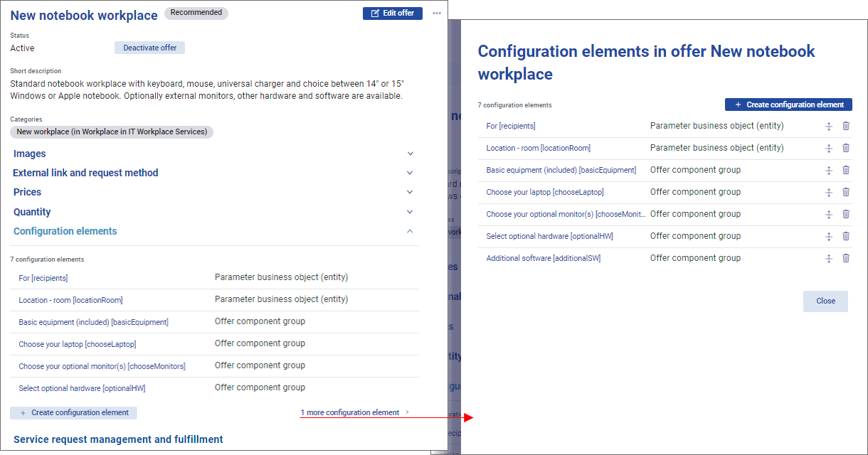Expand the Prices section
This screenshot has width=868, height=455.
[410, 192]
